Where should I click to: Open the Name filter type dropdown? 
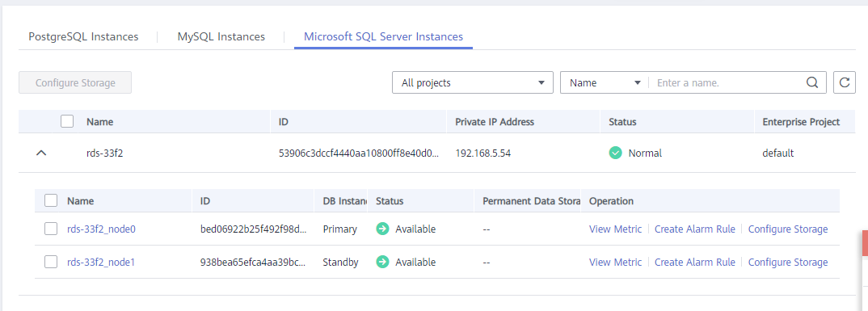pyautogui.click(x=605, y=82)
